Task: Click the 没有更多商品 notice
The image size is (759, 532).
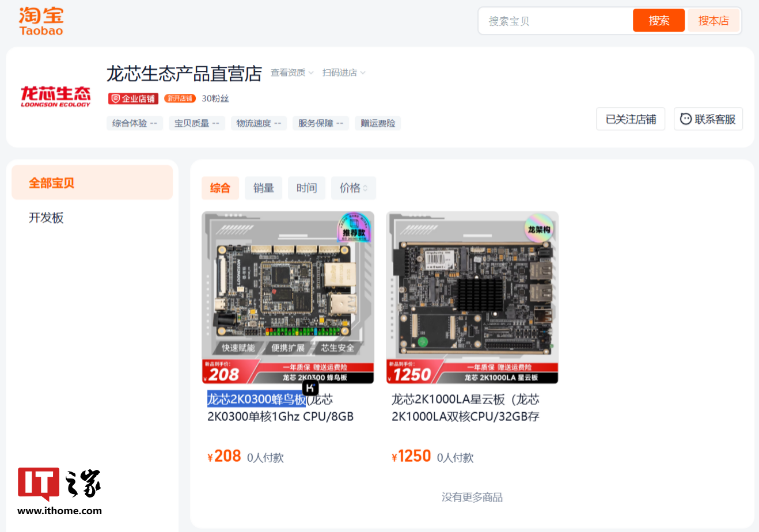Action: [x=472, y=497]
